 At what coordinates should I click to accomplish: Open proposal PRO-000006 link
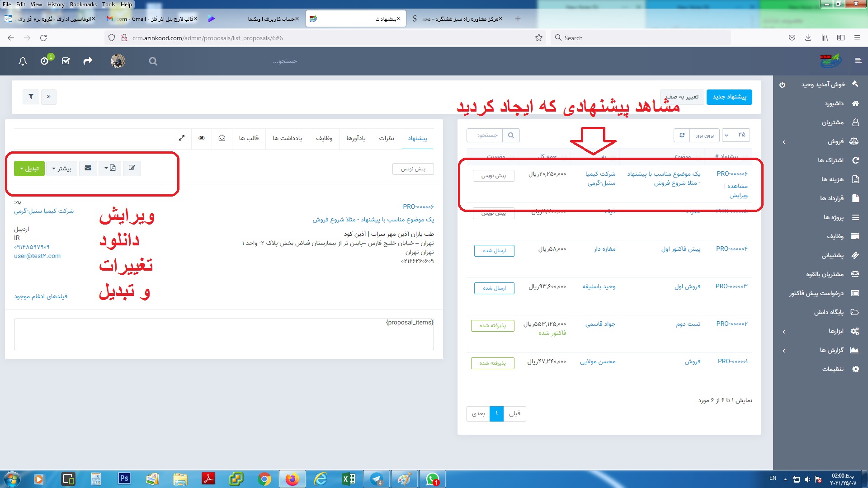[732, 174]
